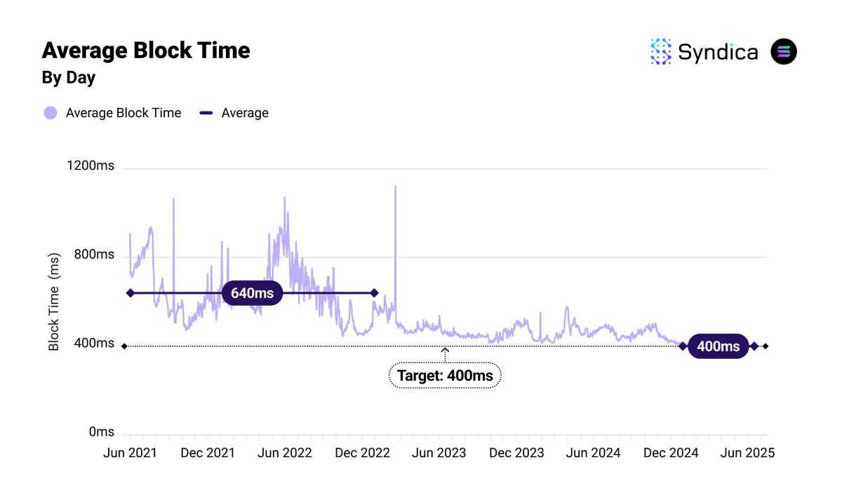Click the Jun 2023 x-axis label

pos(439,453)
